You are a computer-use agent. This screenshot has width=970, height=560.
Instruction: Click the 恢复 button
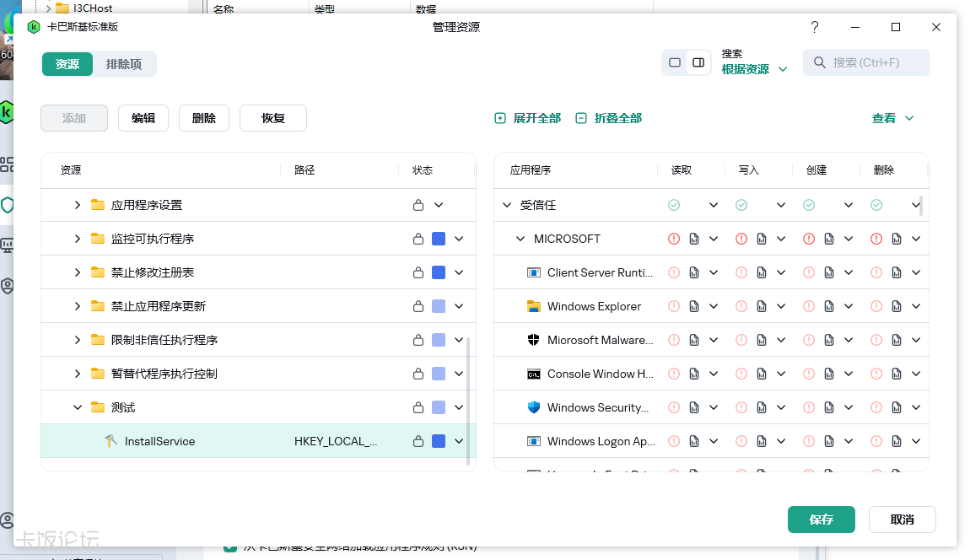(x=272, y=118)
